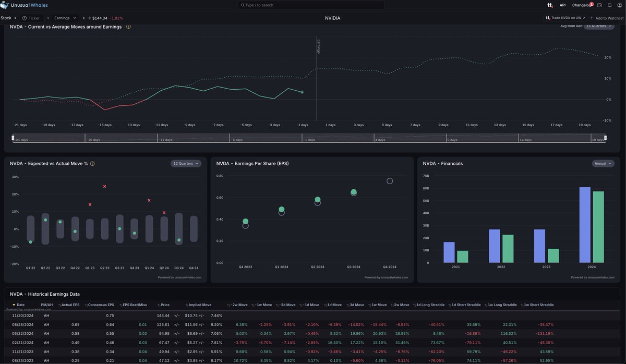
Task: Click the NVIDIA page title
Action: pos(332,18)
